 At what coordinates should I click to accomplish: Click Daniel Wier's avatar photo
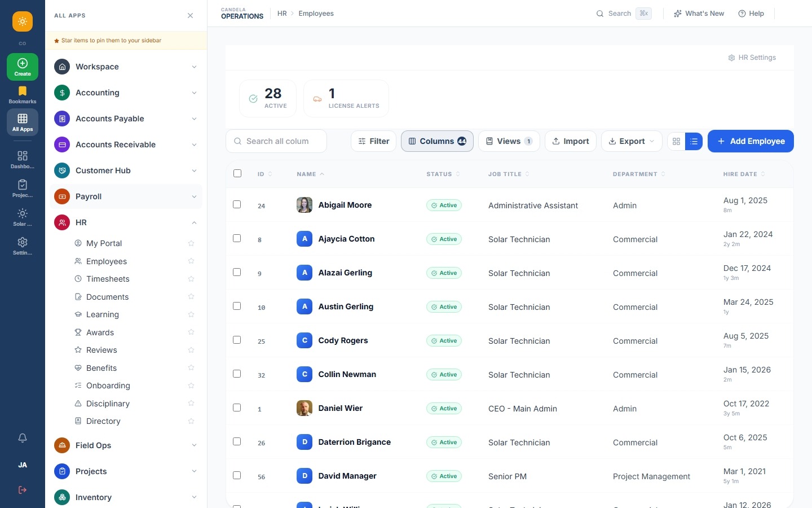pos(304,408)
